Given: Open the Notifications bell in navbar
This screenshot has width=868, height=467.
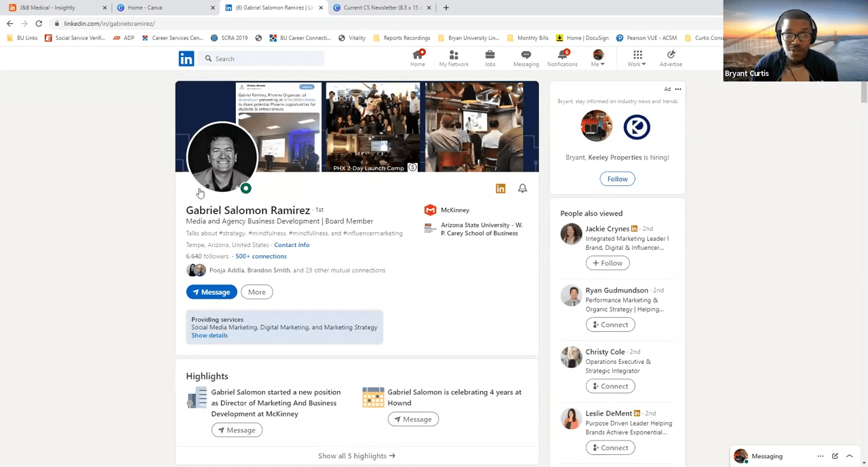Looking at the screenshot, I should pyautogui.click(x=562, y=58).
